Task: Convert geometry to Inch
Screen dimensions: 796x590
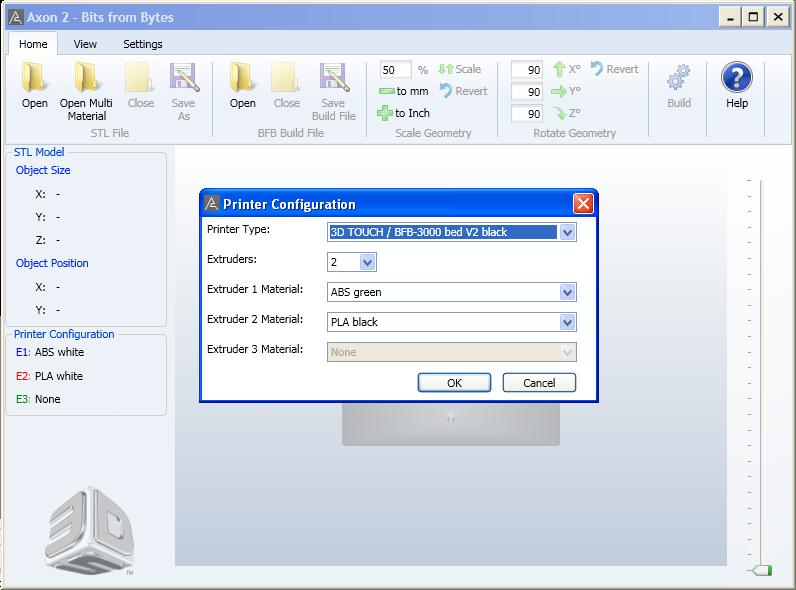Action: [x=404, y=113]
